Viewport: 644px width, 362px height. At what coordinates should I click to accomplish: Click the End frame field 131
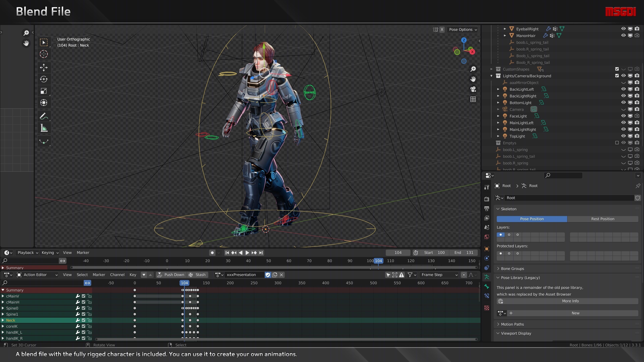464,253
